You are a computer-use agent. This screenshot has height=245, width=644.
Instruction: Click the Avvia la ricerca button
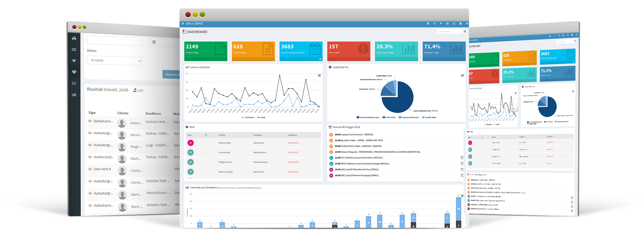tap(171, 74)
